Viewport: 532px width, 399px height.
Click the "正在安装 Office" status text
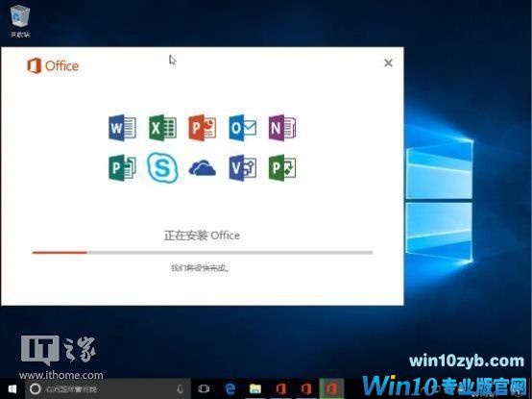(202, 236)
